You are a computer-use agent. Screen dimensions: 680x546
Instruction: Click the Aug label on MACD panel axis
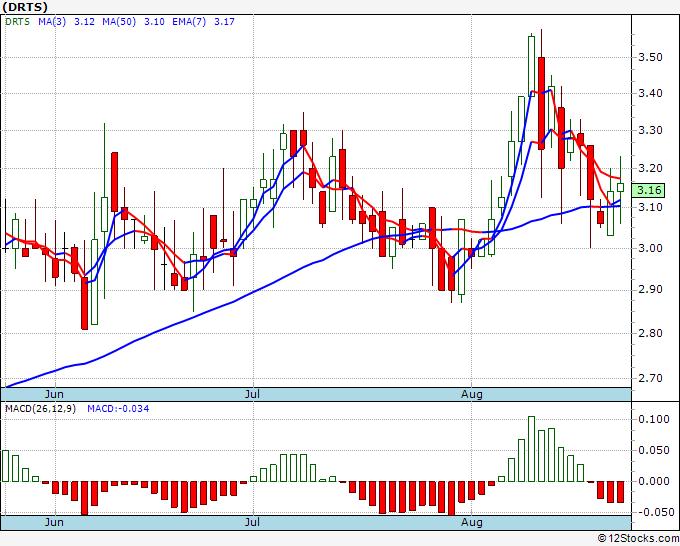471,522
